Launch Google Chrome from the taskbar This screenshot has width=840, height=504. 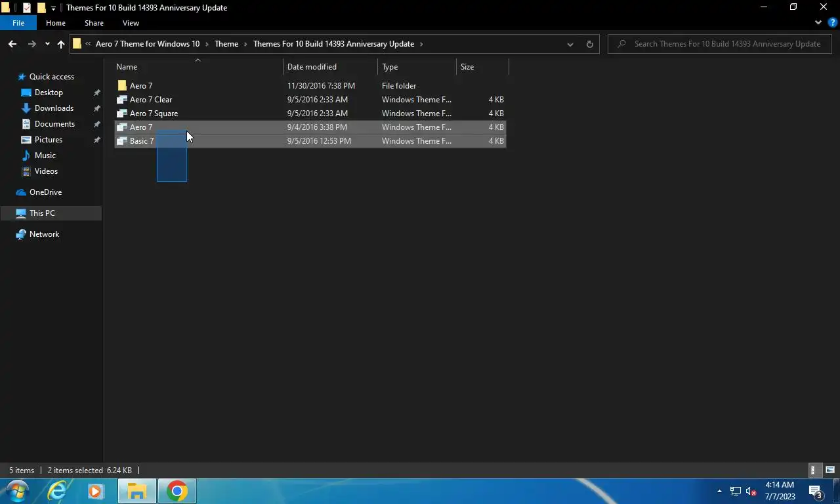pos(177,491)
